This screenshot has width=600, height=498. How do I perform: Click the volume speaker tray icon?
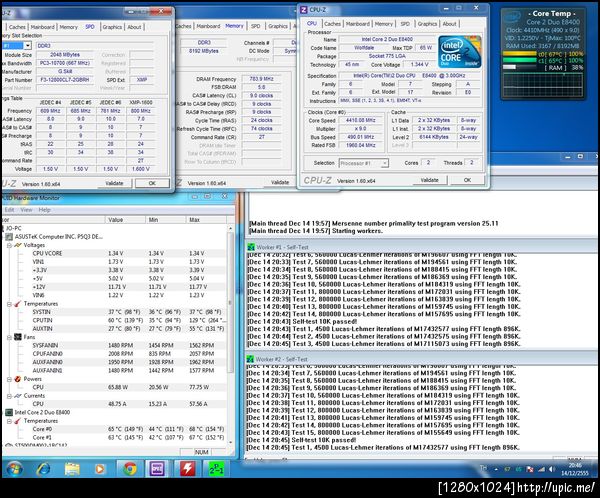coord(551,469)
